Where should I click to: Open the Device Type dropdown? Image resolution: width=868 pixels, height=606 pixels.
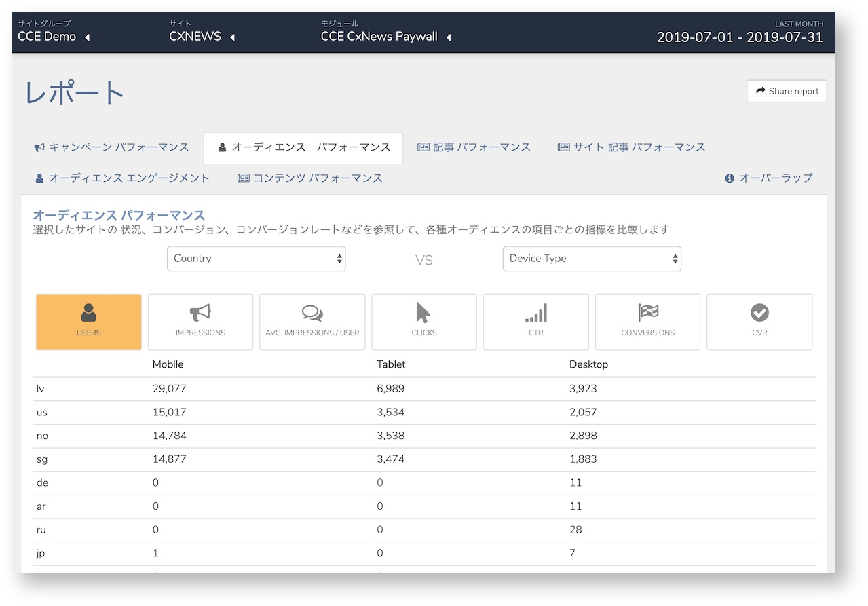[592, 259]
